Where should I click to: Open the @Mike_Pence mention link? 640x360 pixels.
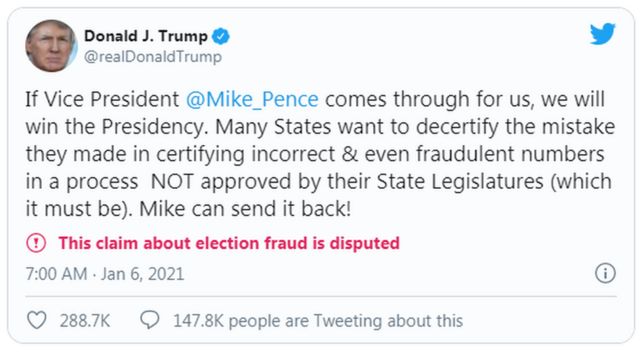(252, 99)
